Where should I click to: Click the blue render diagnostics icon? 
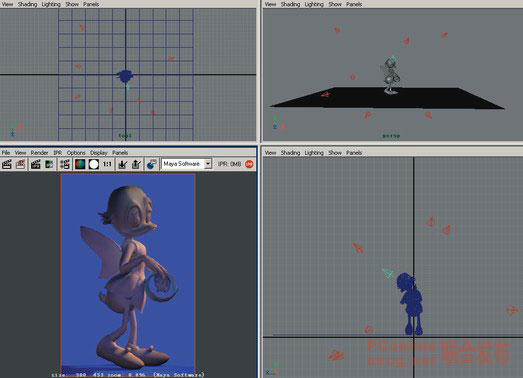[151, 164]
